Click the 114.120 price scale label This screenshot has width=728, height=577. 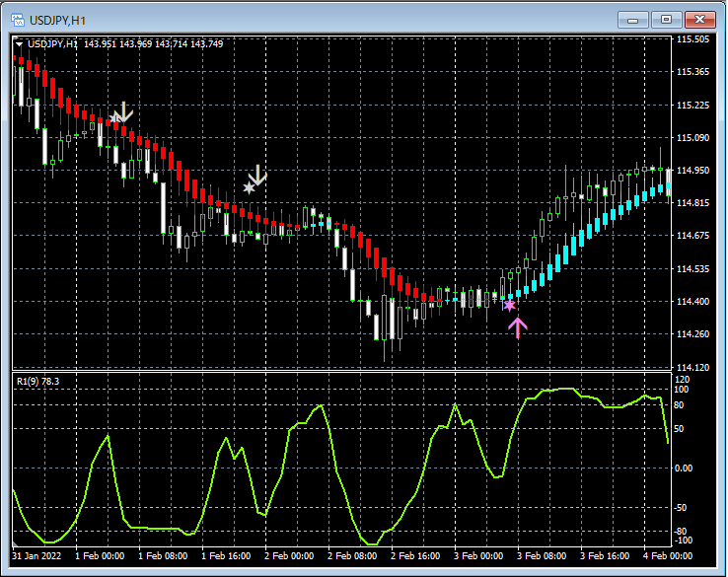click(x=692, y=368)
